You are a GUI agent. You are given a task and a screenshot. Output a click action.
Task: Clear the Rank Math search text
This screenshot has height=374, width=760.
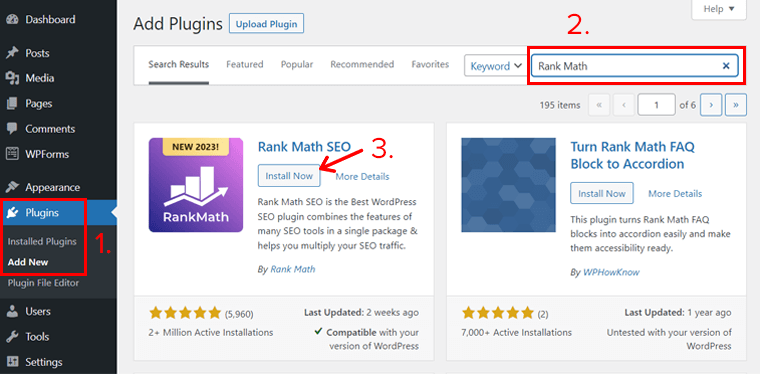tap(726, 66)
